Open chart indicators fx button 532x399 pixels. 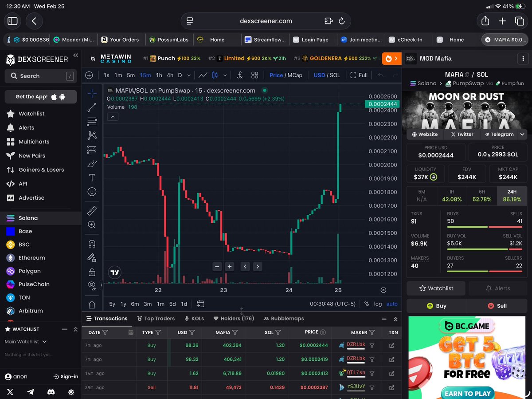click(239, 75)
